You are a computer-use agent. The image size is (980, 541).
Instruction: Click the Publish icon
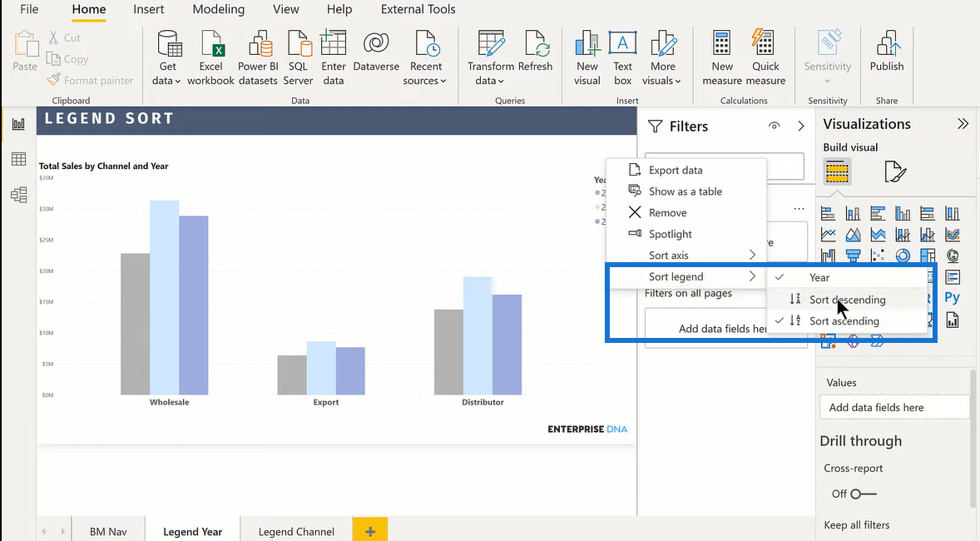[x=887, y=44]
